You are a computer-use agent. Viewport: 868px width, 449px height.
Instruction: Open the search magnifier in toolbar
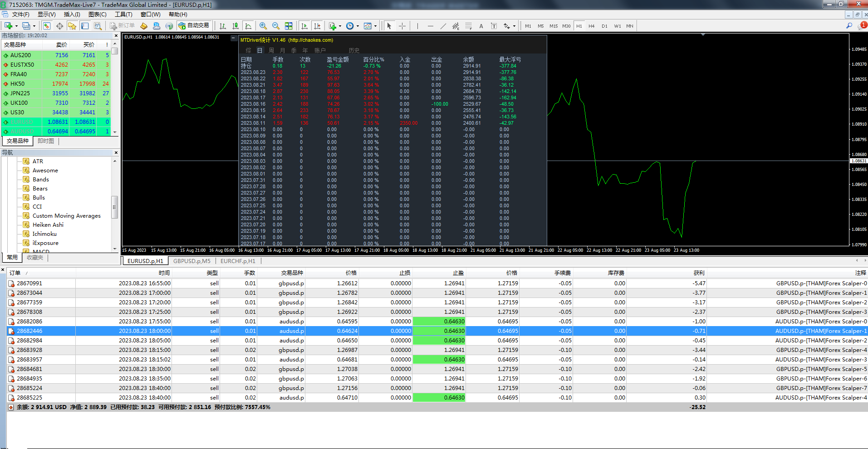[849, 26]
